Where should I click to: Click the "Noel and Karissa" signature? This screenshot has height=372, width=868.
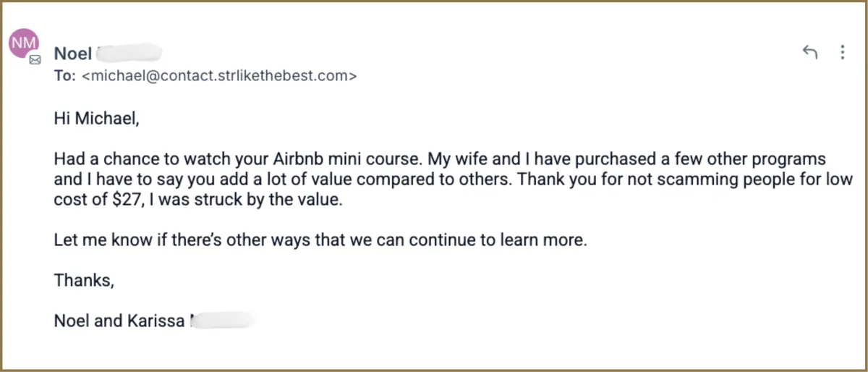(119, 321)
